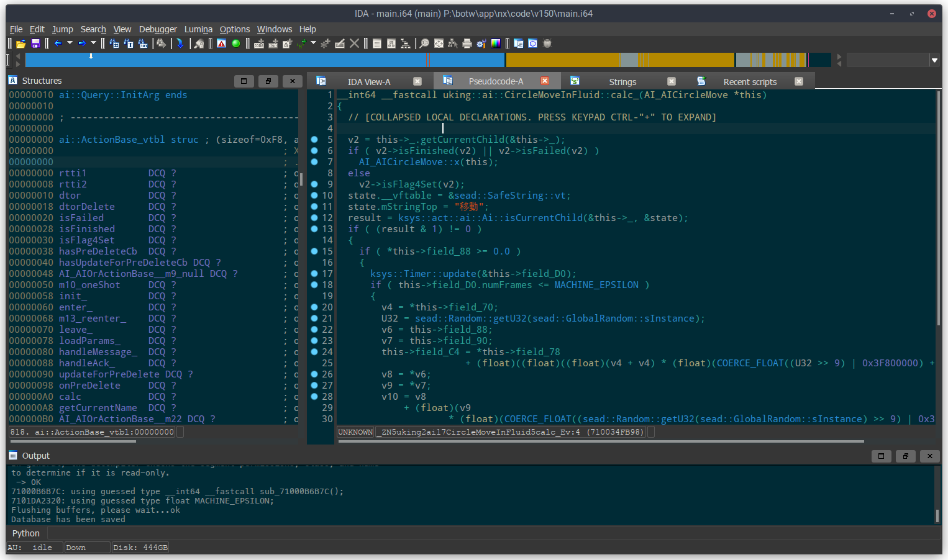Select the Create data toolbar icon
This screenshot has height=560, width=948.
274,43
